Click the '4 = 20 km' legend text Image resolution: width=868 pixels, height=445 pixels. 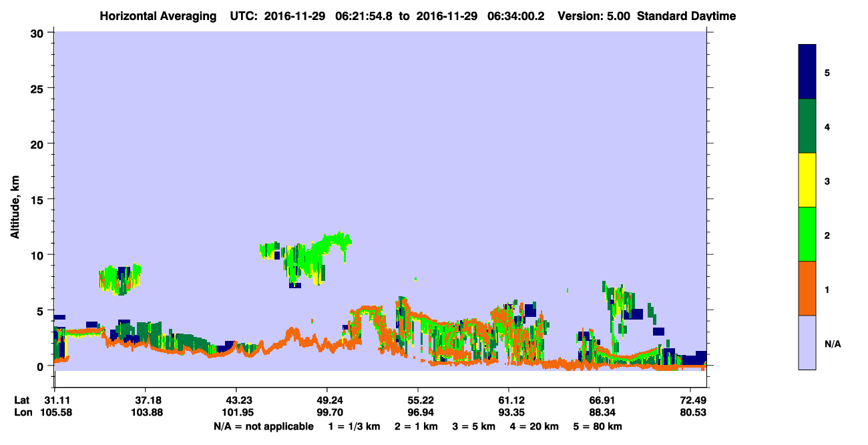pos(533,426)
